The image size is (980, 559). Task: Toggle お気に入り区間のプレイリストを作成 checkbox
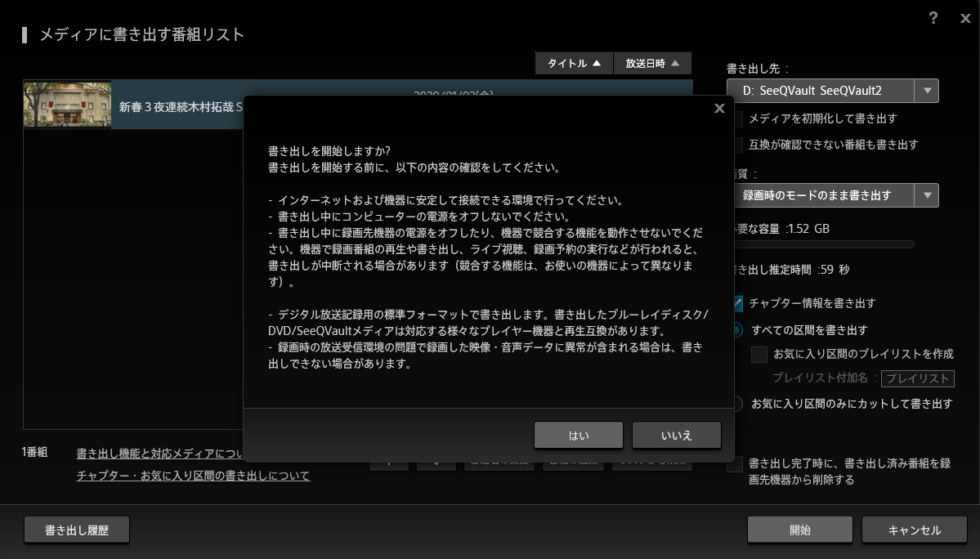pyautogui.click(x=759, y=354)
